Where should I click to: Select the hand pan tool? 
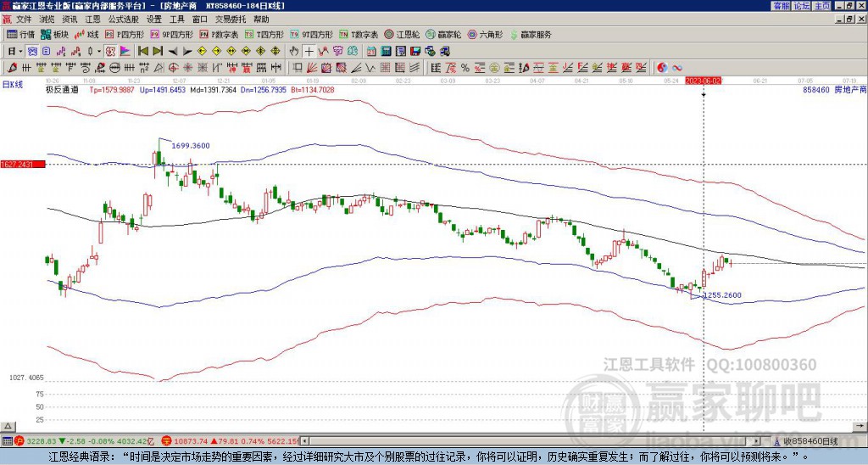[x=293, y=51]
